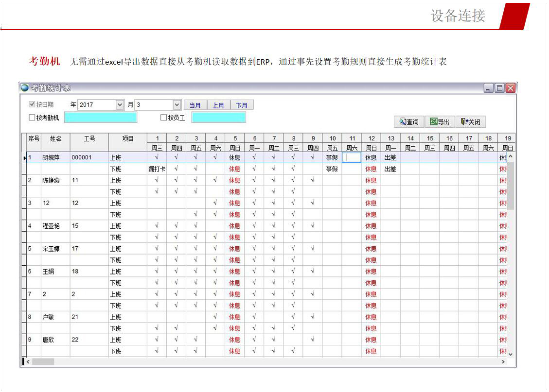This screenshot has height=392, width=549.
Task: Enable the 按员工 checkbox
Action: tap(164, 118)
